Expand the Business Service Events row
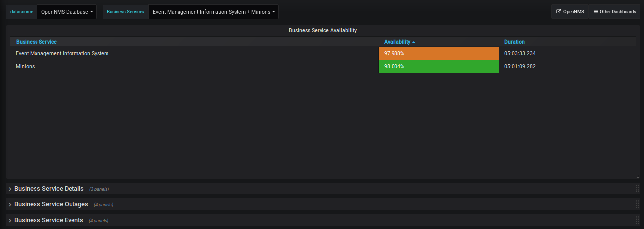This screenshot has height=229, width=644. tap(48, 220)
